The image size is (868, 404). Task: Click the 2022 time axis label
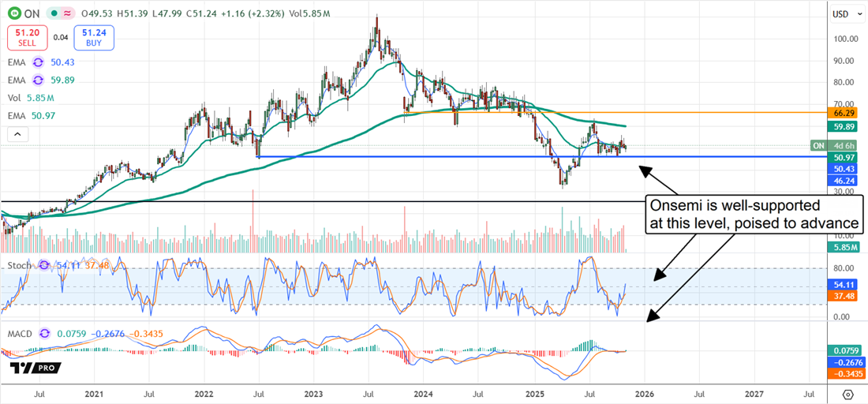coord(204,394)
